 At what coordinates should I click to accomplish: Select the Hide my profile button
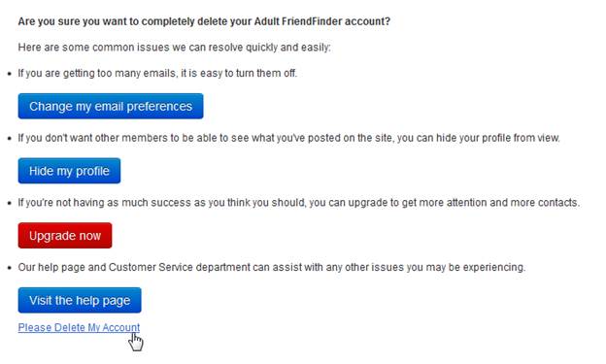[69, 171]
